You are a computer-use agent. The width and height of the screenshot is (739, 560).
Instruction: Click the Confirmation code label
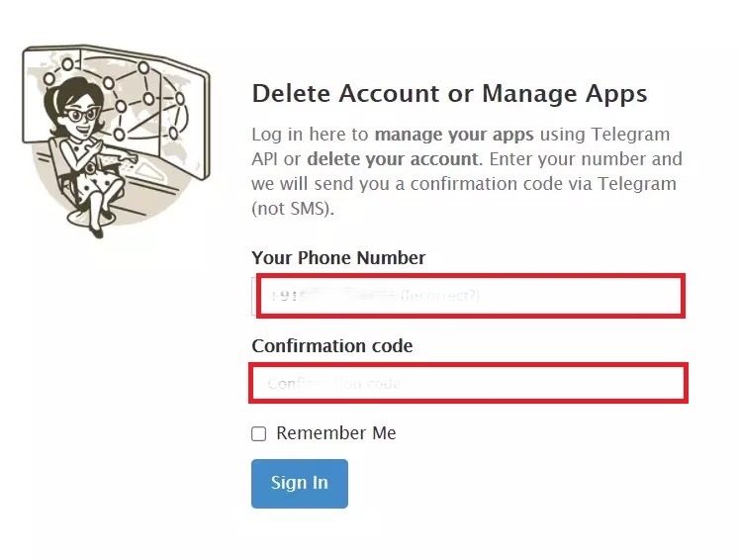coord(332,346)
